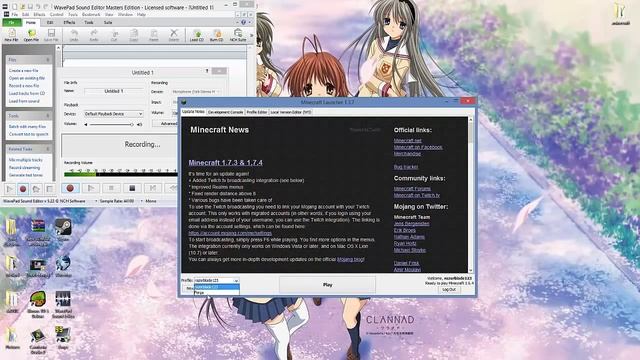
Task: Switch to the Development Console tab
Action: [x=225, y=112]
